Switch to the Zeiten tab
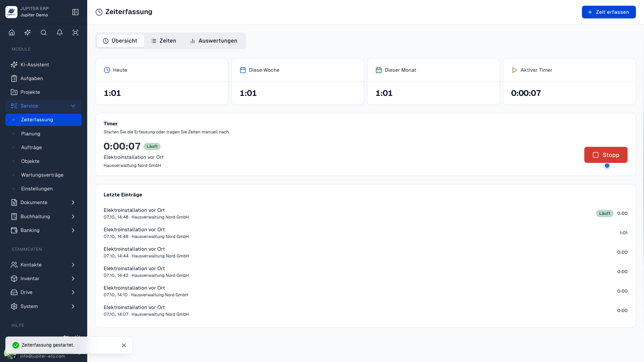The height and width of the screenshot is (362, 644). [164, 41]
